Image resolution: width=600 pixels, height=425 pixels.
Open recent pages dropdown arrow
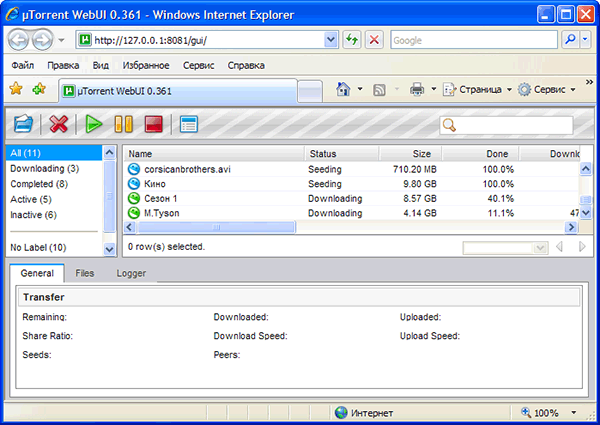tap(61, 40)
